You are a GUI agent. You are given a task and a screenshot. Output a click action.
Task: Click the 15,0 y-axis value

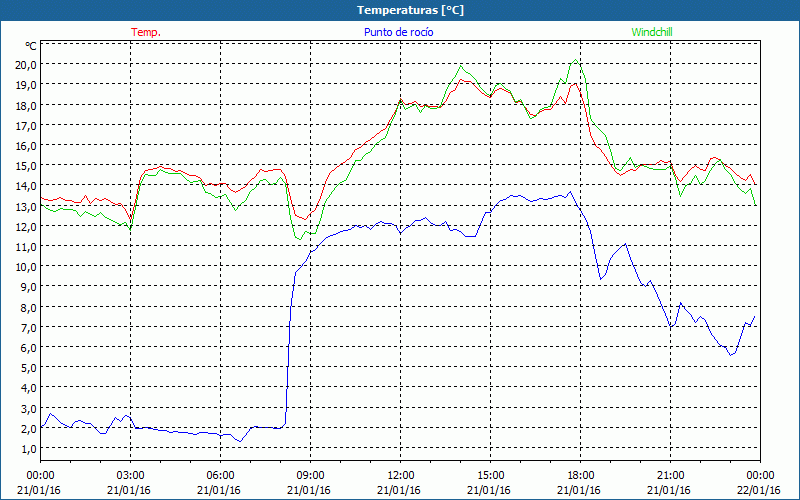pos(26,166)
